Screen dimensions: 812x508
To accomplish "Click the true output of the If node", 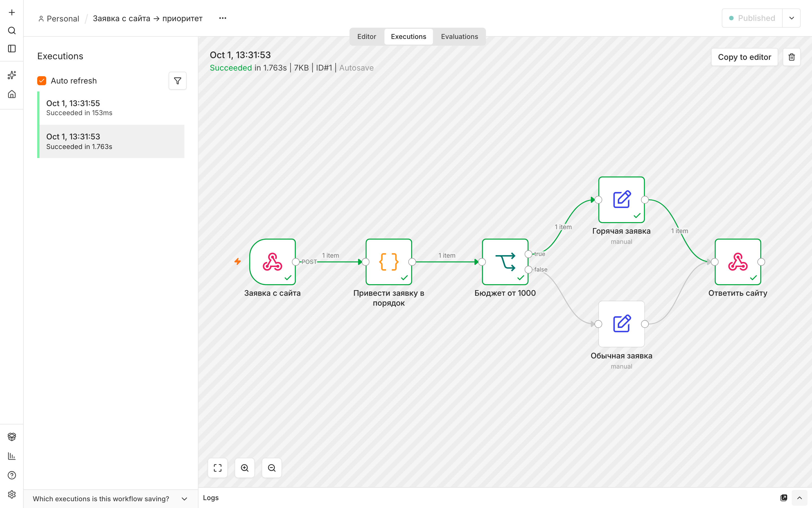I will (528, 254).
